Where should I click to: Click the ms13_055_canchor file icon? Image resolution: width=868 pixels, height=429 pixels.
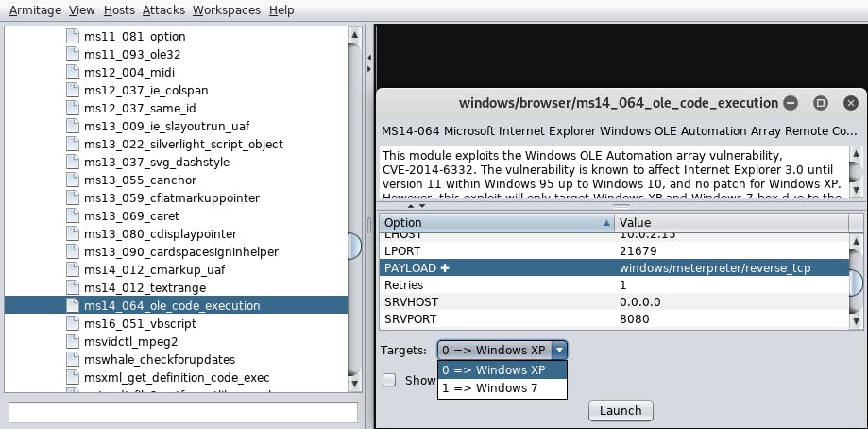point(73,180)
